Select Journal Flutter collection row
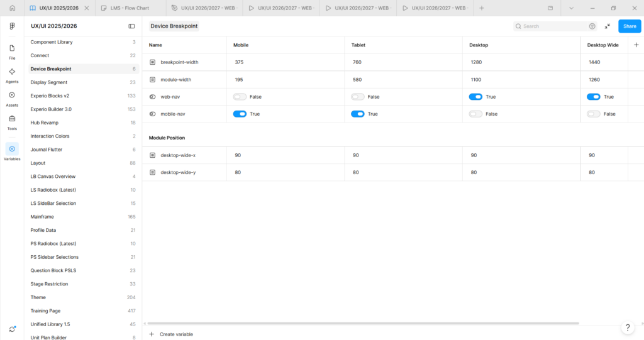This screenshot has width=644, height=340. 84,150
